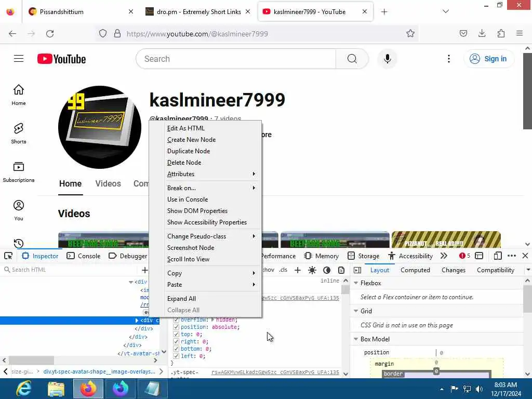The image size is (532, 399).
Task: Start voice search with microphone icon
Action: pyautogui.click(x=387, y=59)
